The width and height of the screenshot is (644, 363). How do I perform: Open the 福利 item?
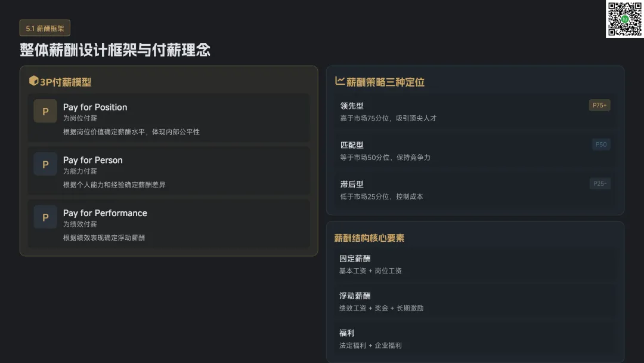[x=475, y=339]
